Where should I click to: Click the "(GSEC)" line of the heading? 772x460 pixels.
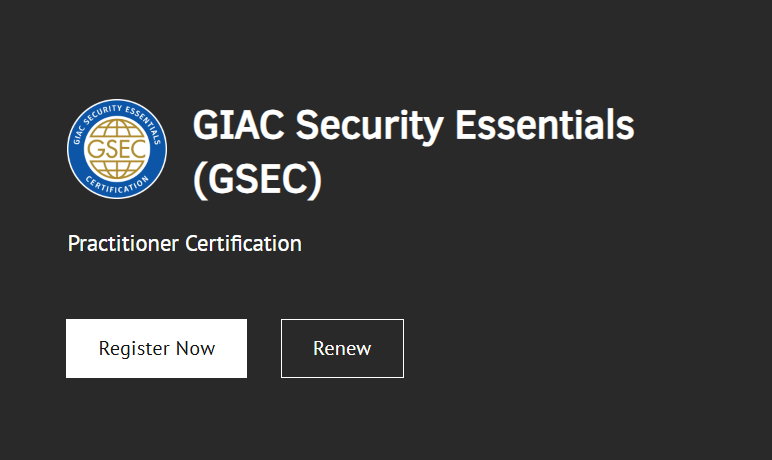[257, 178]
